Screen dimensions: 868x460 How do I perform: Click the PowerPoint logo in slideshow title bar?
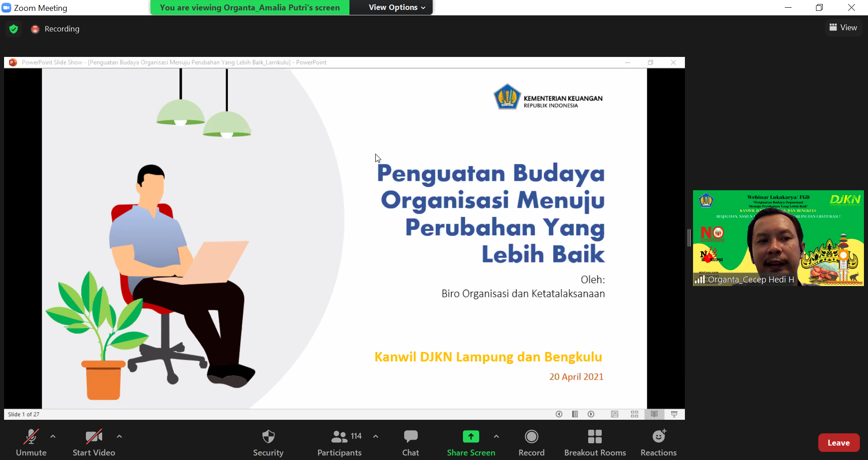tap(13, 62)
